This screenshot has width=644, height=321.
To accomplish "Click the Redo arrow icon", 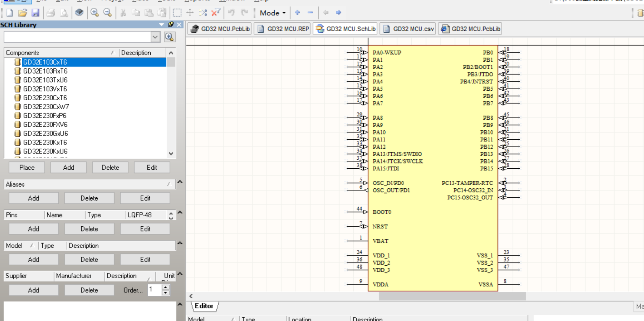I will pos(244,13).
